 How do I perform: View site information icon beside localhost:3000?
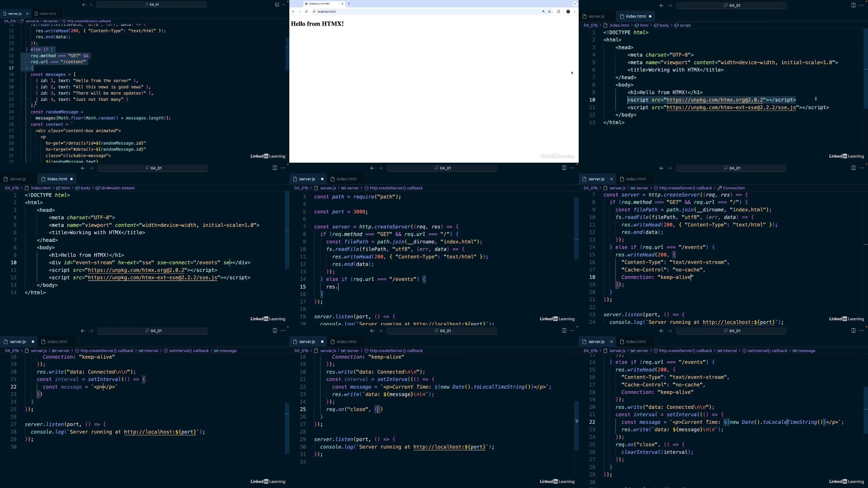click(314, 12)
